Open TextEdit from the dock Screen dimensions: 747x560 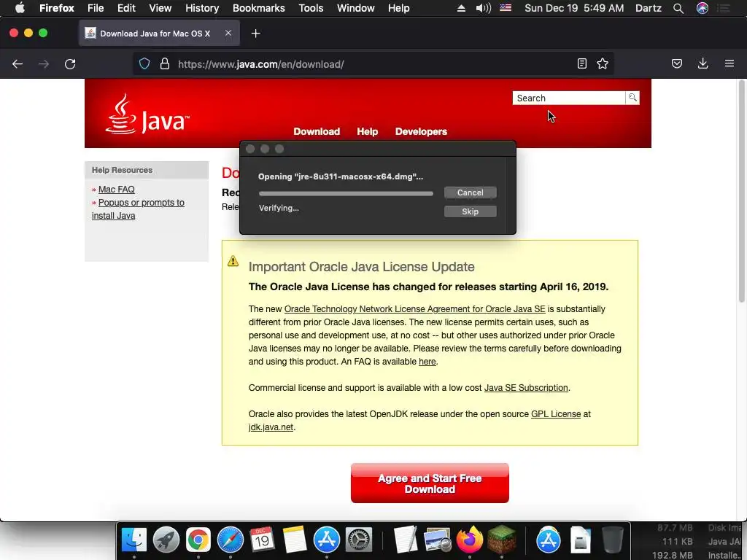point(406,540)
